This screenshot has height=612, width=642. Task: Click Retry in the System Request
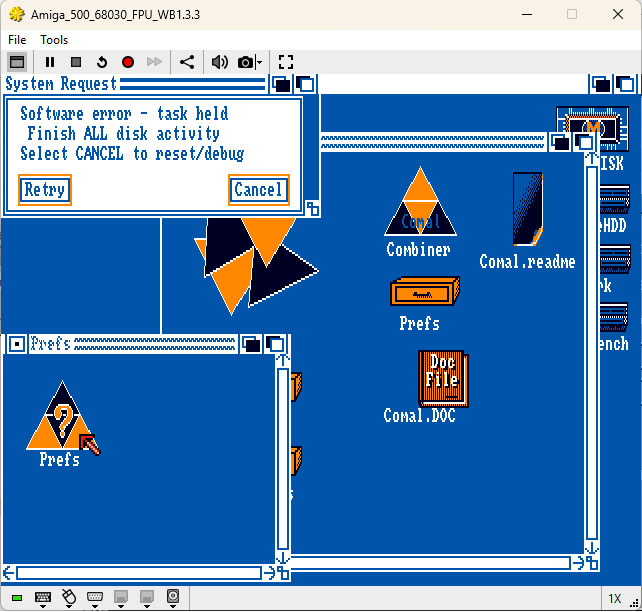[x=45, y=190]
